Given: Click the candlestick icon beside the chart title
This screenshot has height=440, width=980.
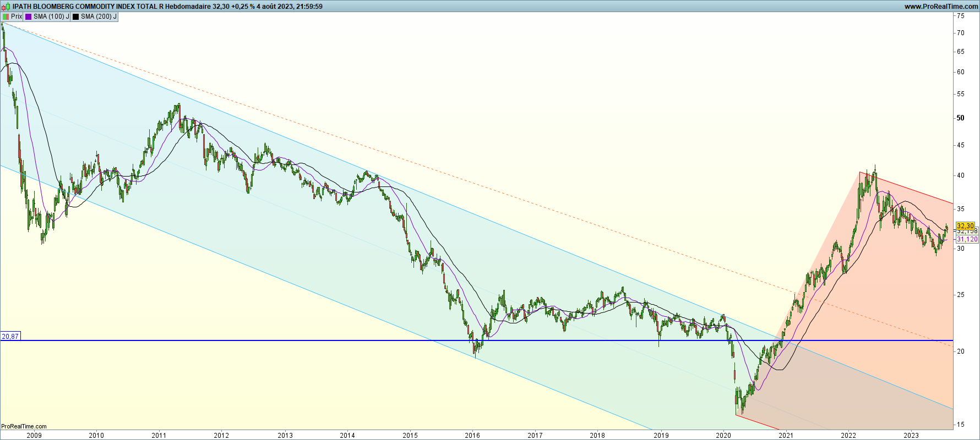Looking at the screenshot, I should 6,7.
